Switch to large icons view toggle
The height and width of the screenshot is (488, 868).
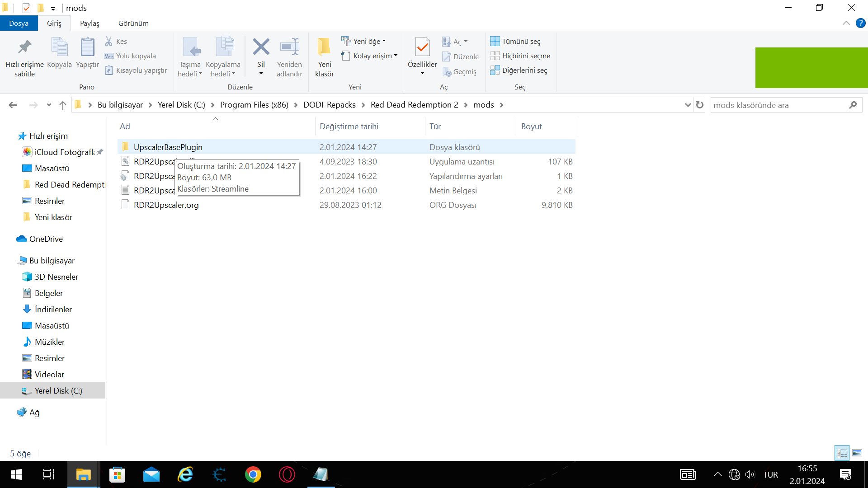pos(857,453)
